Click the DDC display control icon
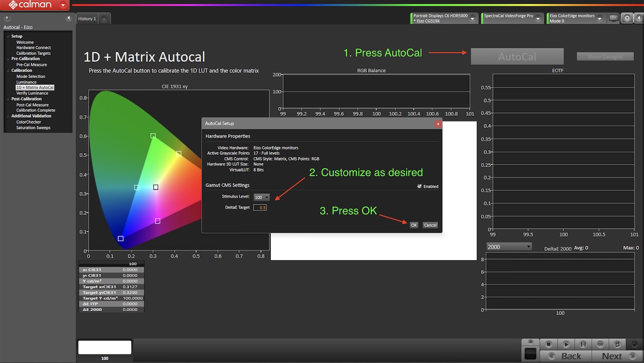Viewport: 644px width, 363px height. 613,18
